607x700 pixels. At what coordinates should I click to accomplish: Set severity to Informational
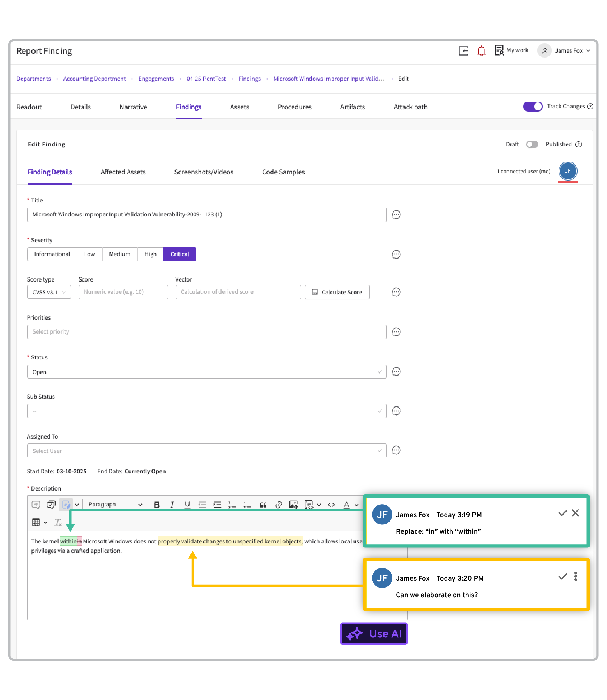[52, 254]
